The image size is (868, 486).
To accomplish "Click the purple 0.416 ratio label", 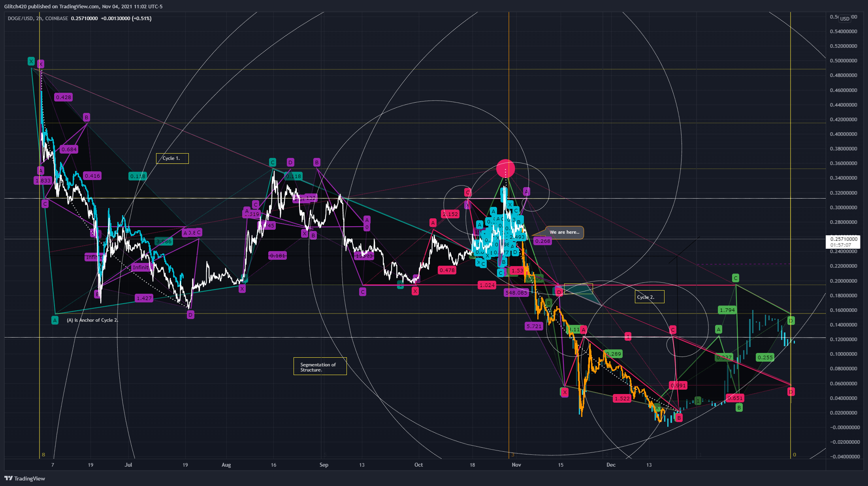I will click(x=92, y=176).
